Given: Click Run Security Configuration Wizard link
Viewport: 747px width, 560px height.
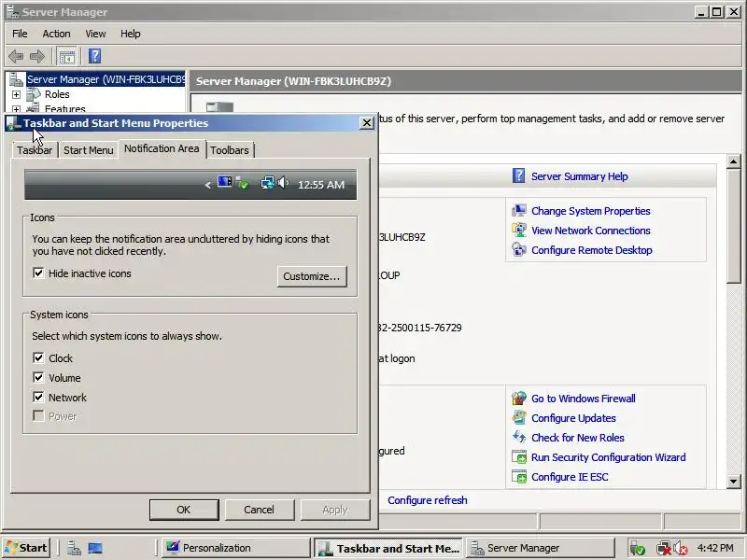Looking at the screenshot, I should click(x=609, y=457).
